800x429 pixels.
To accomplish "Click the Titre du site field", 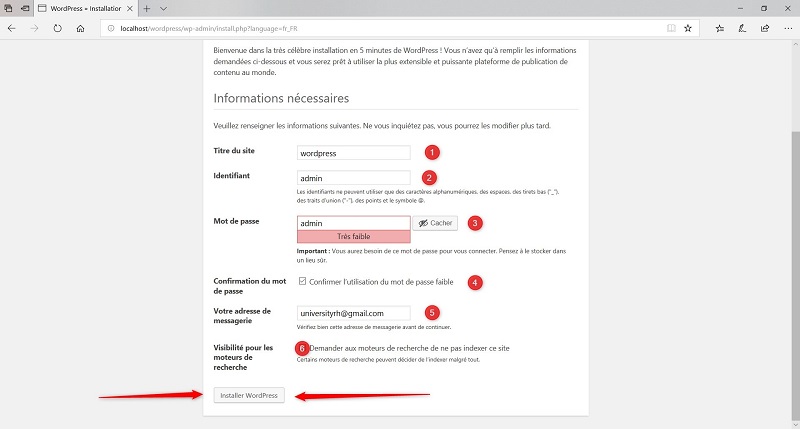I will click(x=354, y=153).
